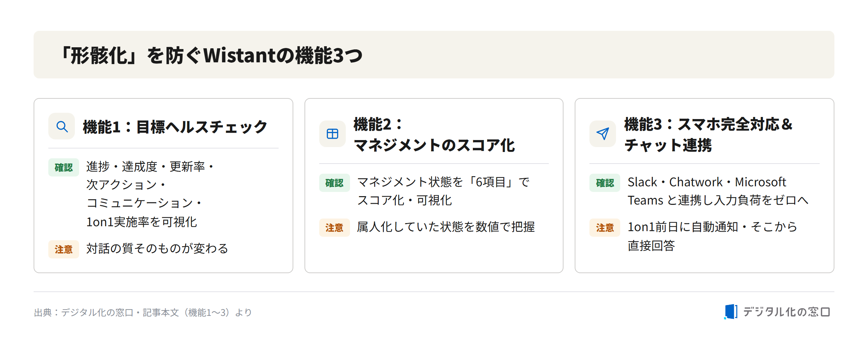Click the Slack・Chatwork・Microsoft Teams description
Screen dimensions: 868x353
718,191
